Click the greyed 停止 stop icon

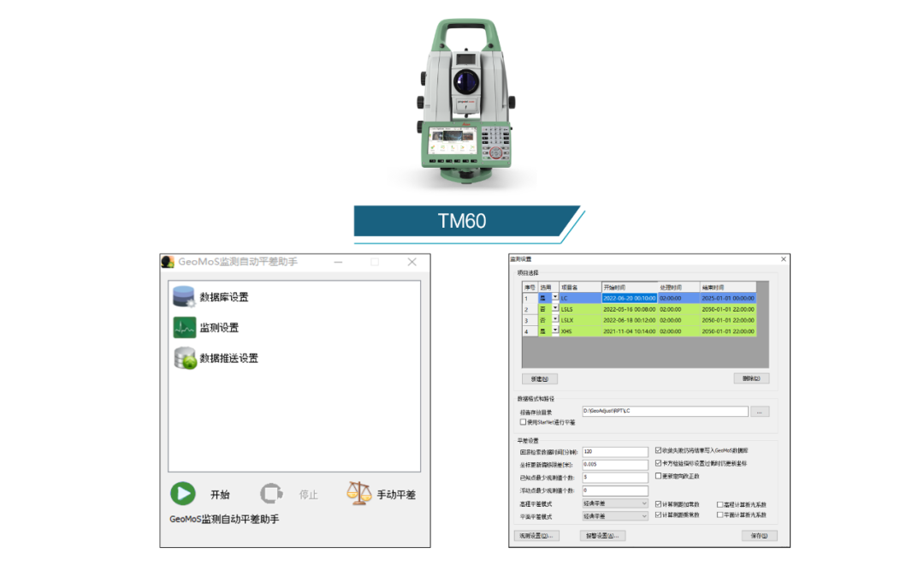[x=271, y=494]
